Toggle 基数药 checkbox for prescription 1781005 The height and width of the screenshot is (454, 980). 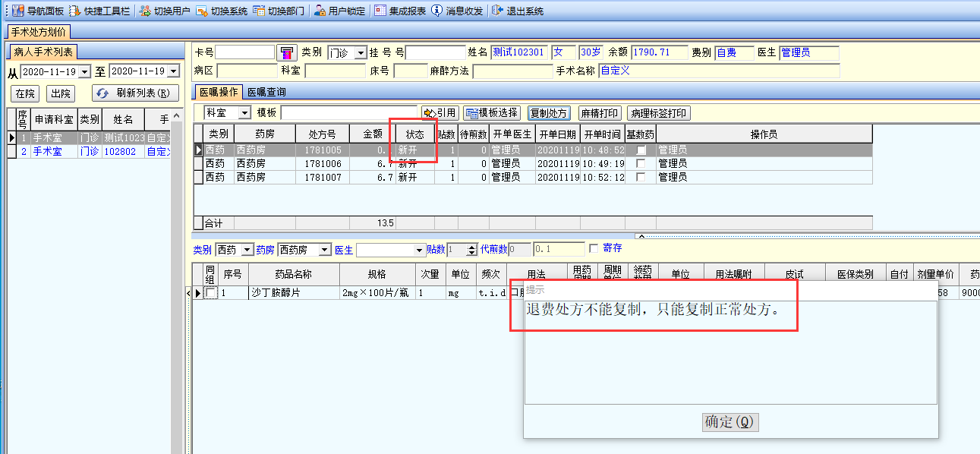641,150
